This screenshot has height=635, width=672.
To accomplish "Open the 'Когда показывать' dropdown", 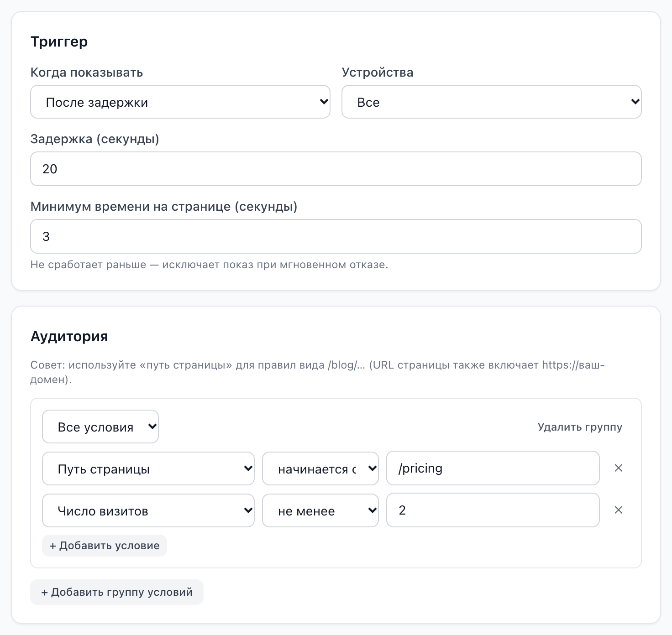I will click(x=180, y=102).
